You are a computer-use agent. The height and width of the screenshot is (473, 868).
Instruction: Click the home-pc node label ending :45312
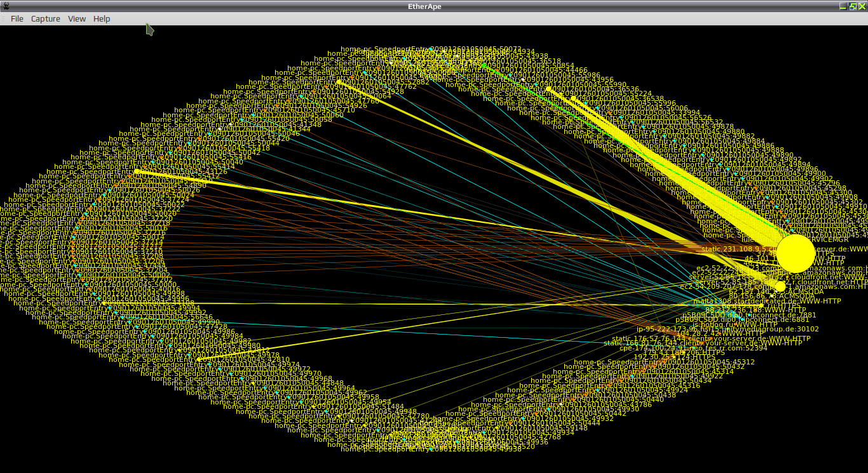(664, 362)
